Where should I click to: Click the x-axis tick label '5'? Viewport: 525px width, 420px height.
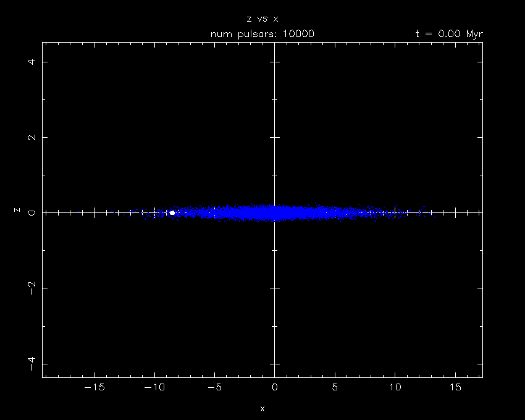335,387
